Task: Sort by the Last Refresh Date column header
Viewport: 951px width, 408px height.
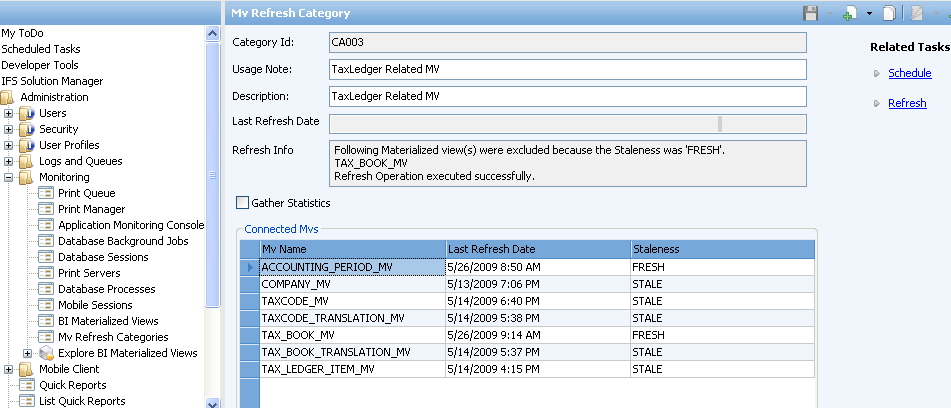Action: 538,249
